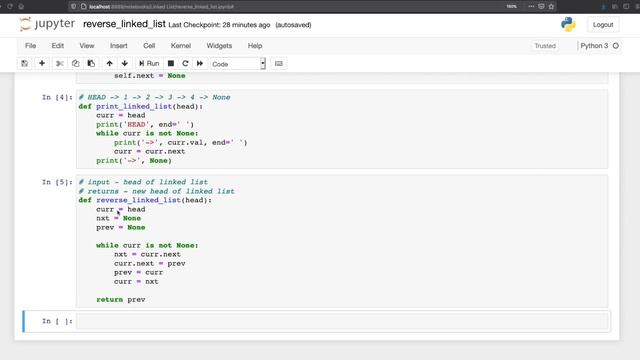Copy selected cells icon

(x=76, y=64)
